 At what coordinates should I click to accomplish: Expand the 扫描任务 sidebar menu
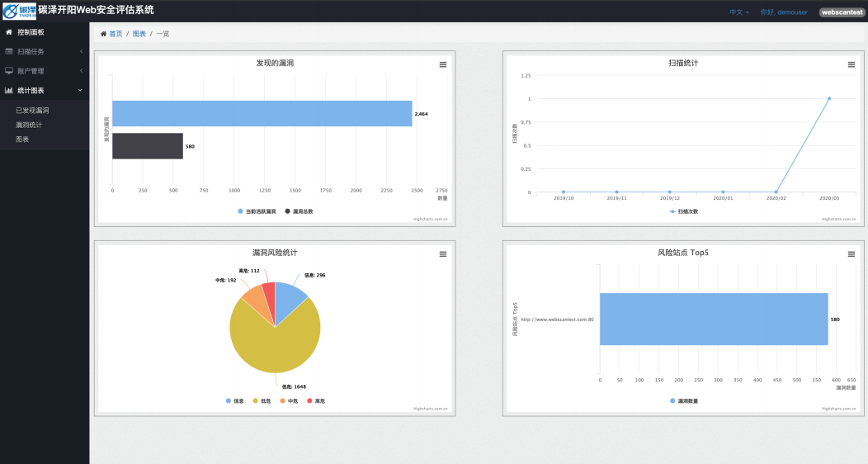point(45,51)
